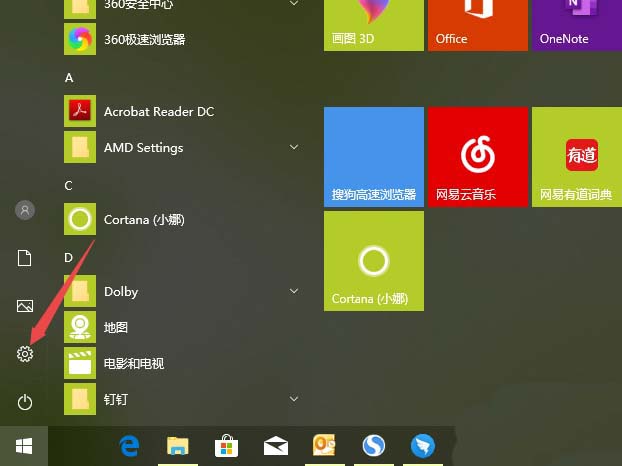
Task: Open Acrobat Reader DC app
Action: [x=181, y=111]
